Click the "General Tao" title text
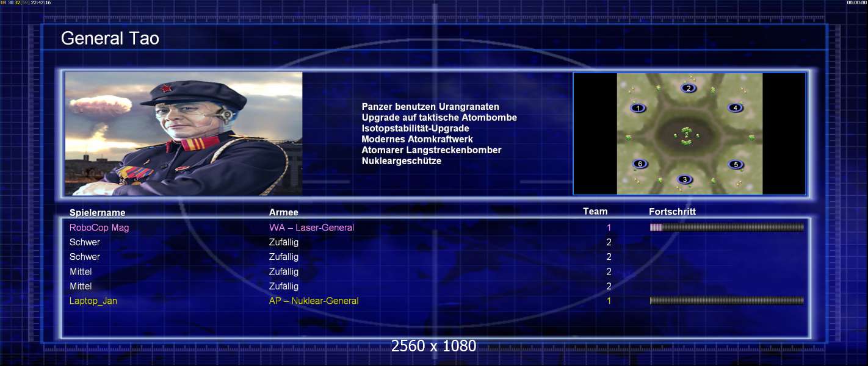 tap(110, 38)
